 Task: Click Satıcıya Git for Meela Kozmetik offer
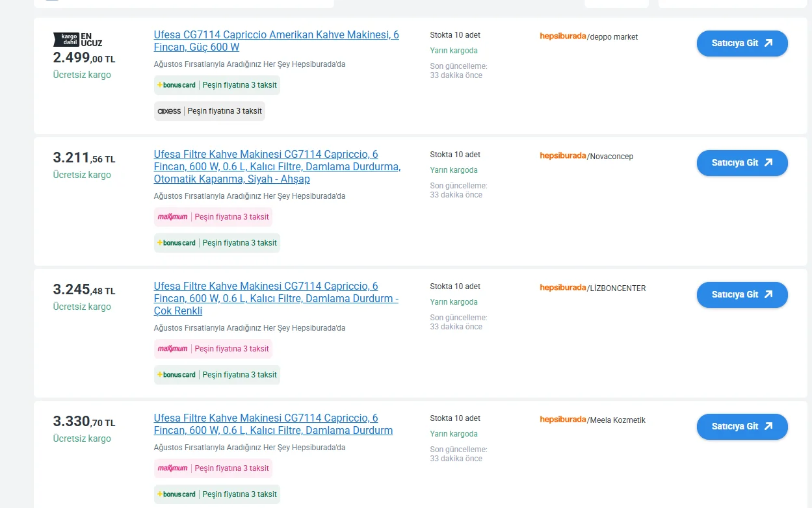[742, 427]
